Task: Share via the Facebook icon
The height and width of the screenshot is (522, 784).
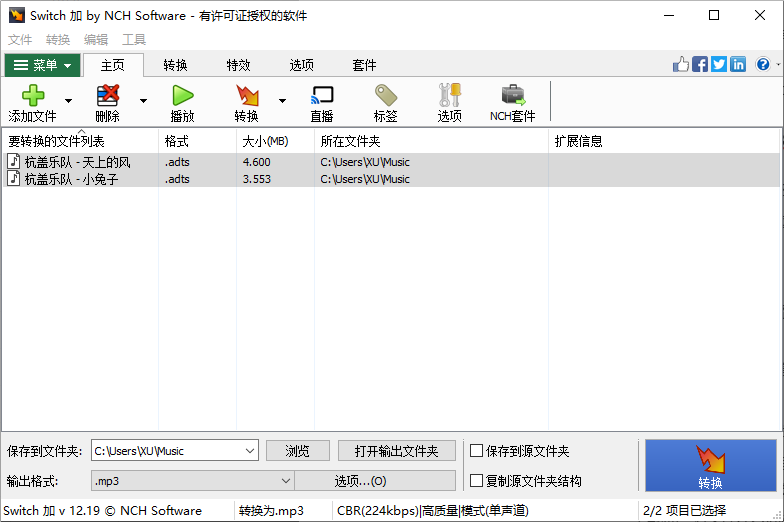Action: coord(700,64)
